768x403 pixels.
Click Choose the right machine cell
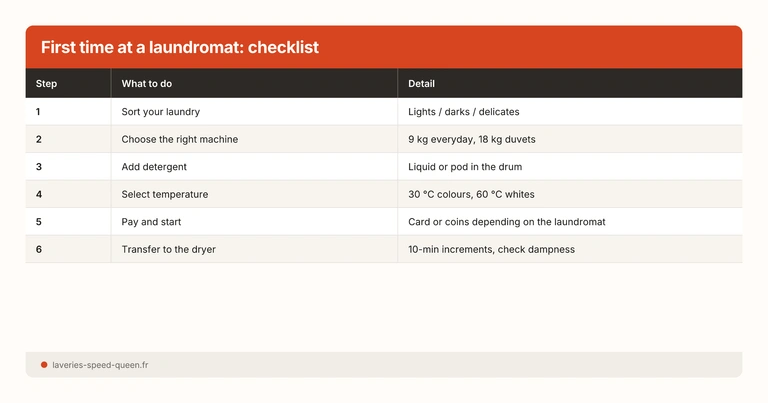coord(180,139)
